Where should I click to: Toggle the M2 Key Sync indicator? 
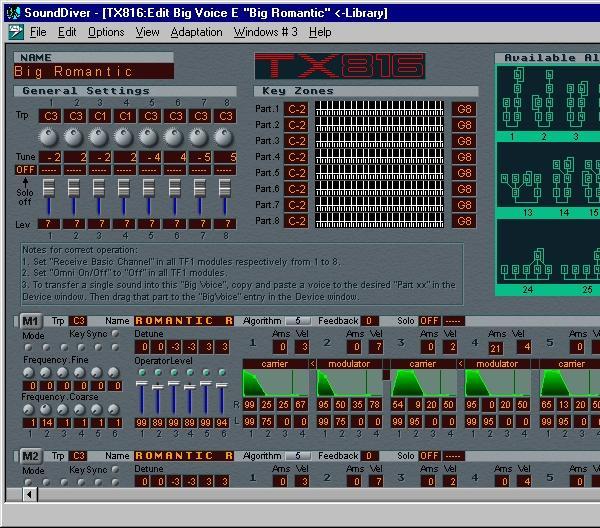click(x=114, y=469)
